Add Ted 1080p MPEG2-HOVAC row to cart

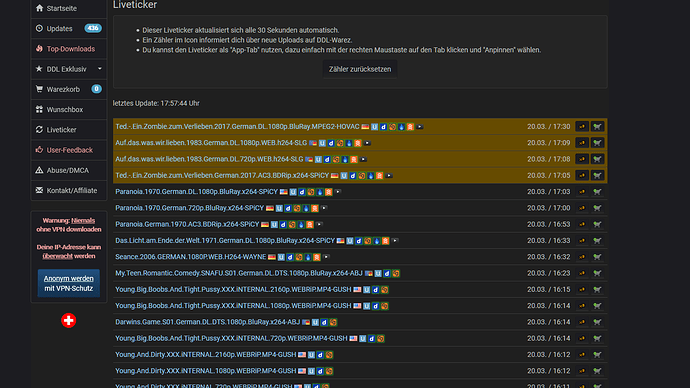(x=597, y=127)
